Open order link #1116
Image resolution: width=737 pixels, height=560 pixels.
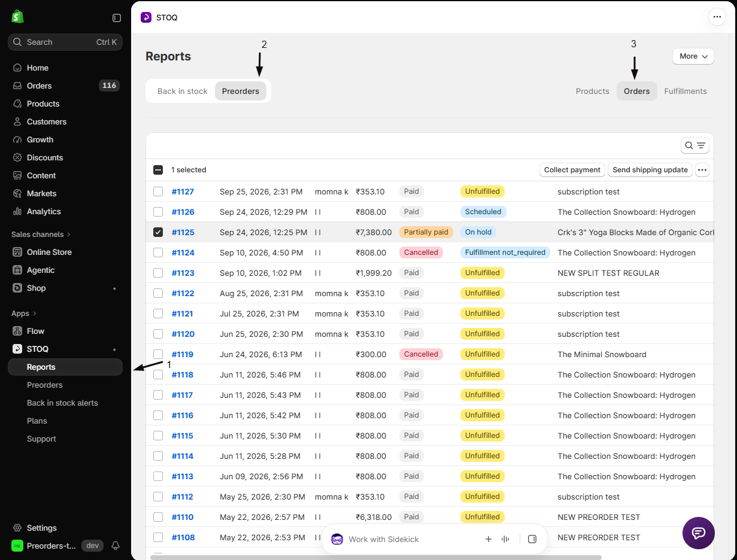click(x=183, y=415)
